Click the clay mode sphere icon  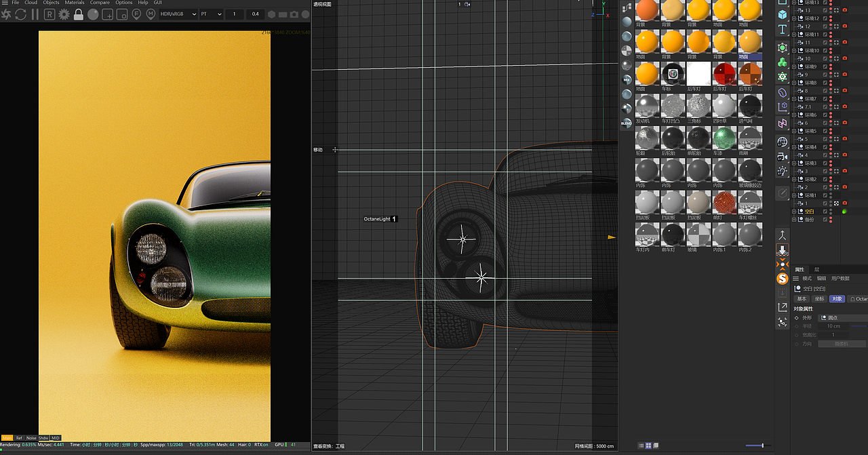point(93,14)
